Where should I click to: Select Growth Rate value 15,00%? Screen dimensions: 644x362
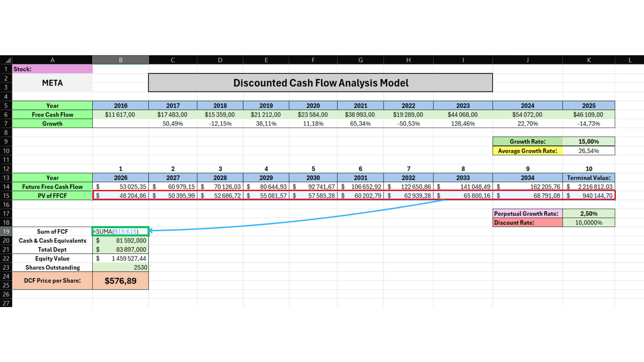[x=589, y=141]
